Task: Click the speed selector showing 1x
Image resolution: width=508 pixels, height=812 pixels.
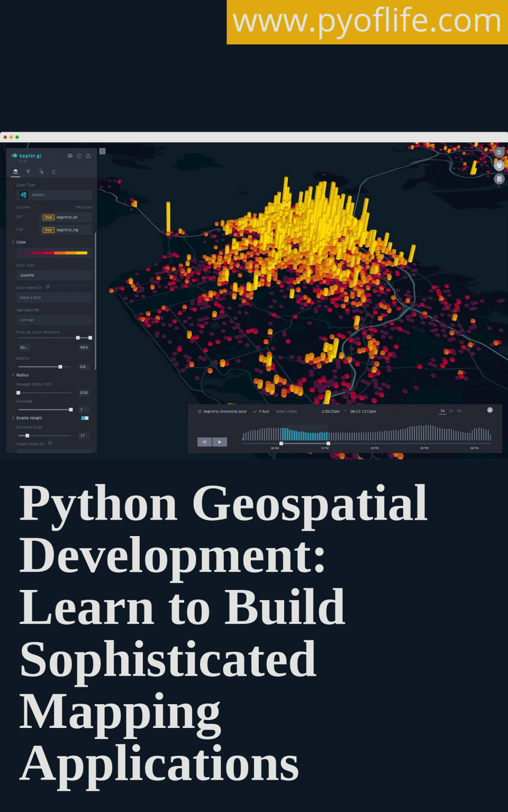Action: (442, 411)
